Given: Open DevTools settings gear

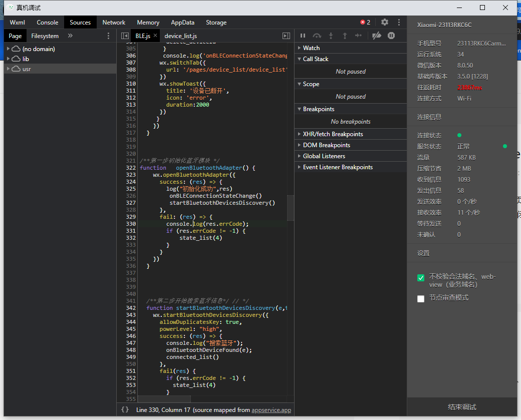Looking at the screenshot, I should pyautogui.click(x=384, y=22).
